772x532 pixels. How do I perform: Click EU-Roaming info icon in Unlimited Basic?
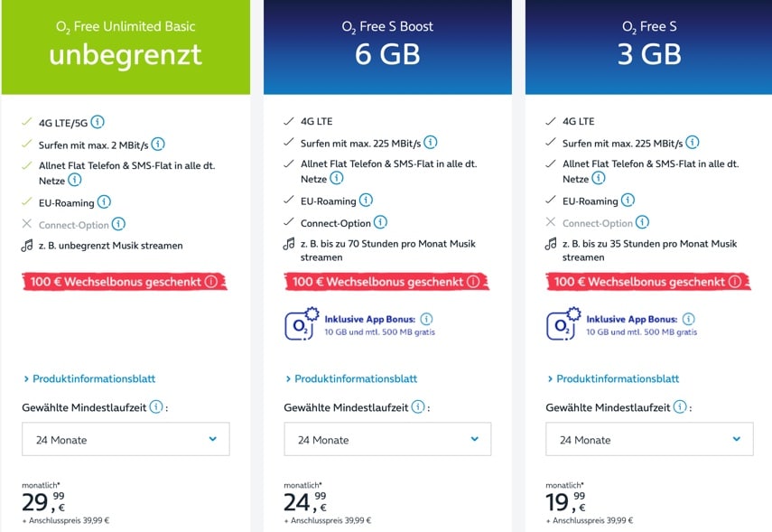pos(104,202)
